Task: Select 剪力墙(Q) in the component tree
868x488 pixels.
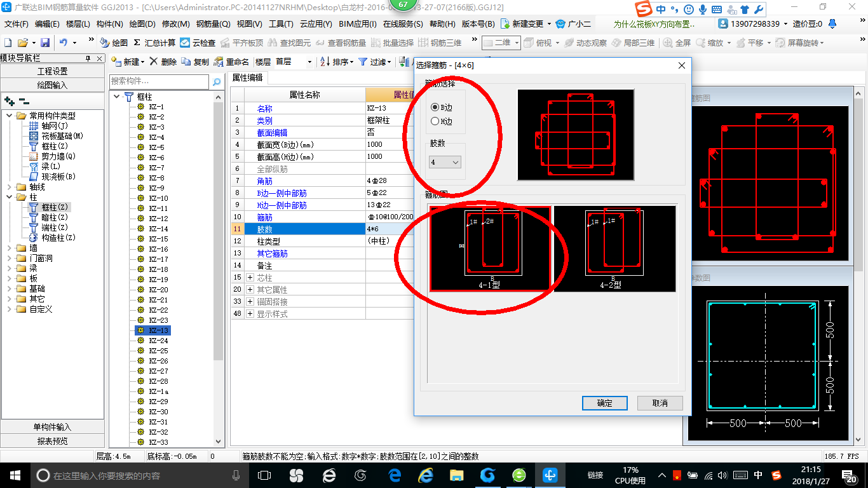Action: point(52,156)
